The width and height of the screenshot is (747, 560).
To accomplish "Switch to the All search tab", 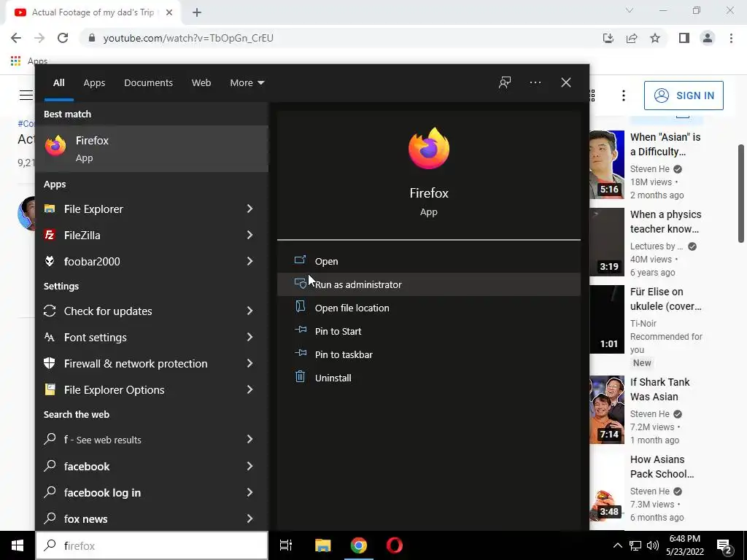I will coord(59,83).
